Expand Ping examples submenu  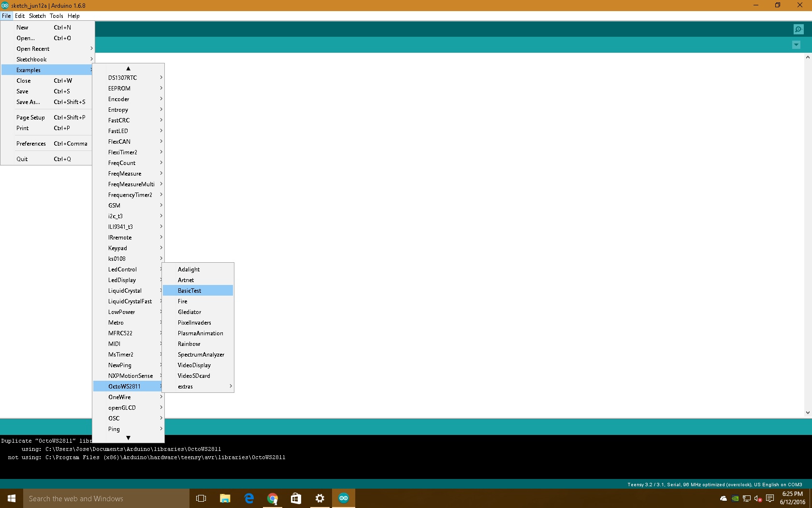128,429
